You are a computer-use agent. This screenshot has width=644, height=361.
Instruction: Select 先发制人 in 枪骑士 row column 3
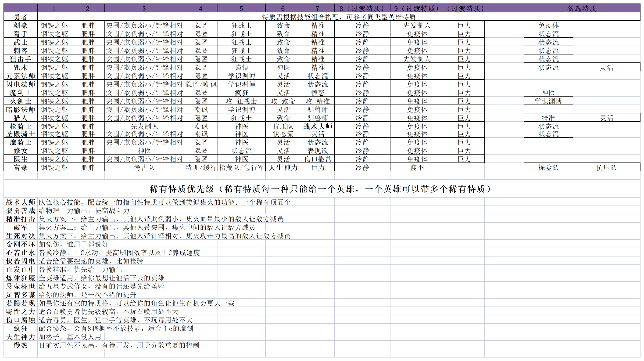[144, 126]
